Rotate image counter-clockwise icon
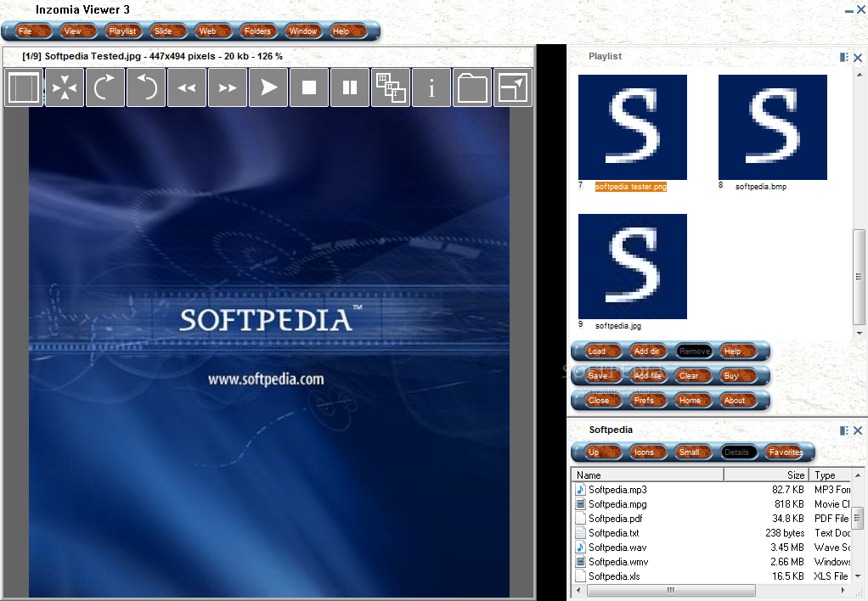 tap(146, 87)
